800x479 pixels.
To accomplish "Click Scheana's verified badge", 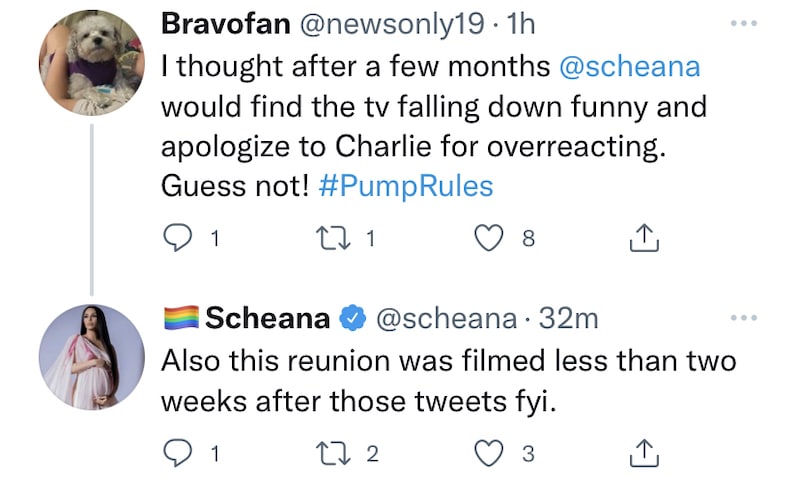I will point(349,320).
